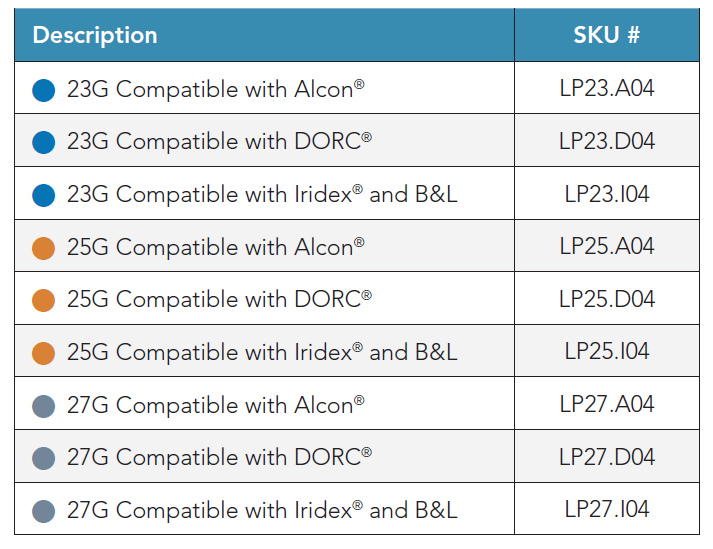The image size is (713, 549).
Task: Select SKU code LP25.A04
Action: [x=606, y=247]
